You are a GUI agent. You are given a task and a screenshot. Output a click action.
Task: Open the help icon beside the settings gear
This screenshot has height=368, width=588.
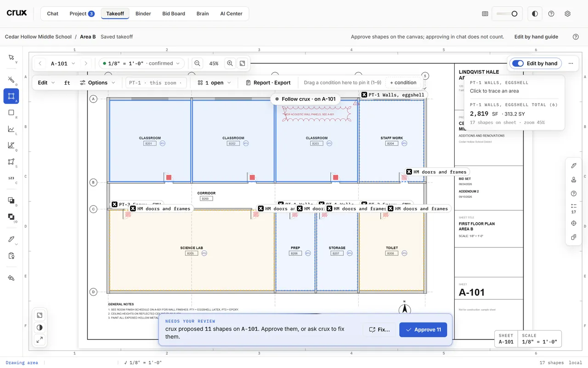coord(551,14)
